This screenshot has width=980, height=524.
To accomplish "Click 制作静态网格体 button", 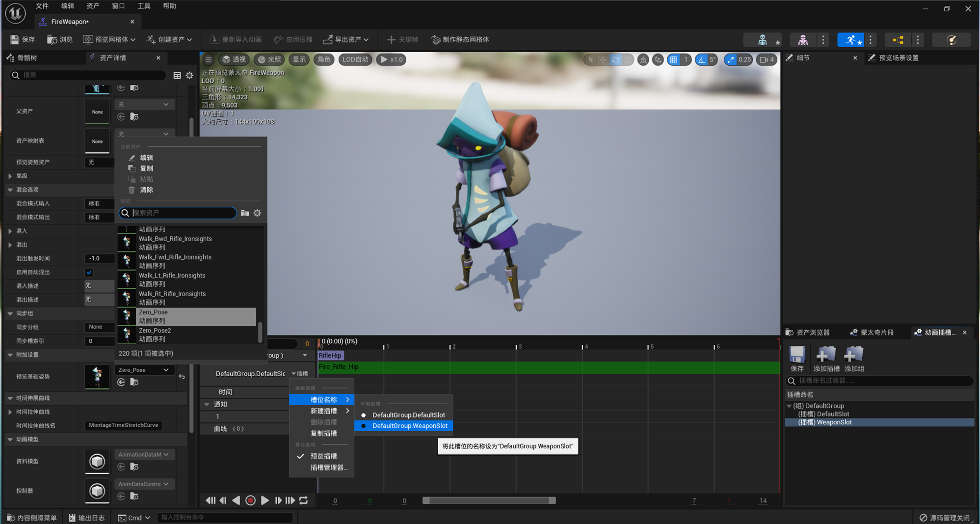I will [x=460, y=39].
